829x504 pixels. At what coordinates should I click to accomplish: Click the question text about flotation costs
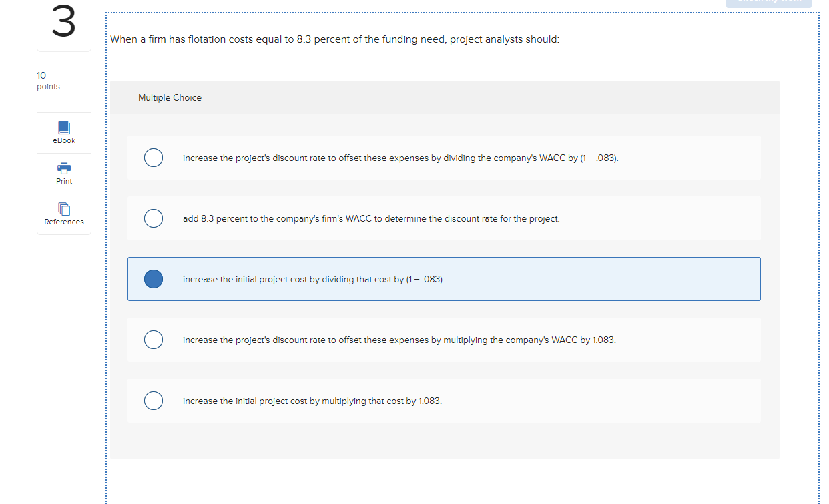335,39
